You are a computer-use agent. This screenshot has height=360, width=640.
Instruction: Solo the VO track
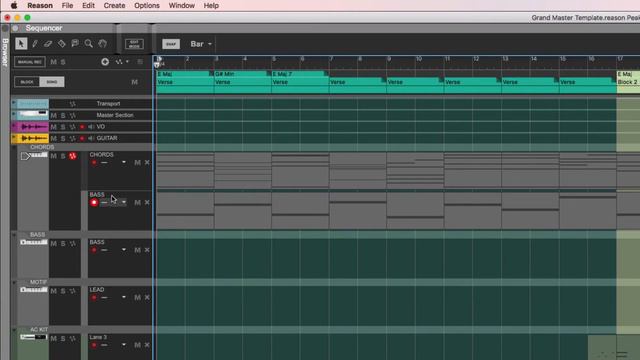[63, 127]
